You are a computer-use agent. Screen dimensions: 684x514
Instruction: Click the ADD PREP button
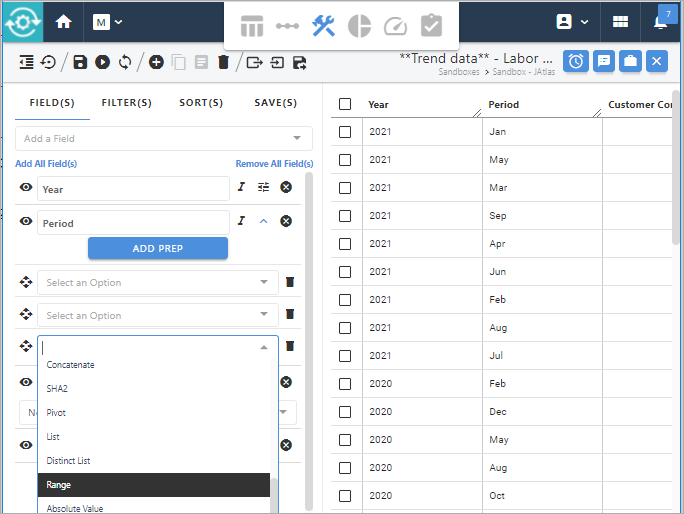[158, 248]
